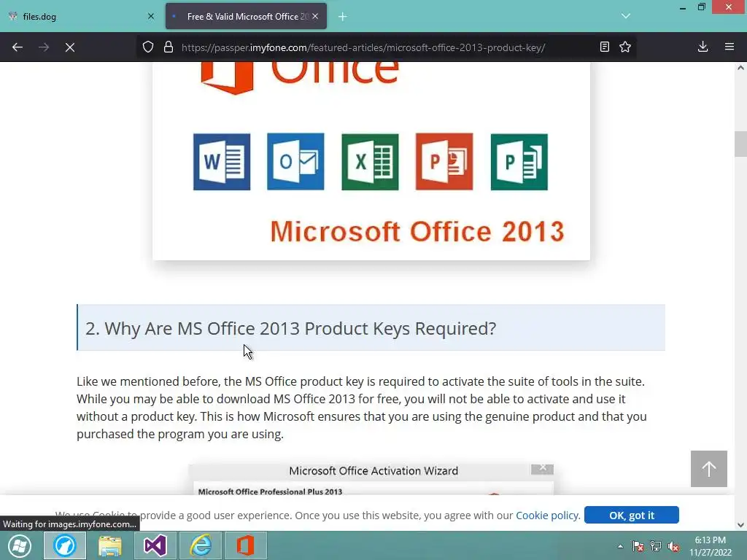Open File Explorer from the taskbar
Image resolution: width=747 pixels, height=560 pixels.
coord(110,545)
